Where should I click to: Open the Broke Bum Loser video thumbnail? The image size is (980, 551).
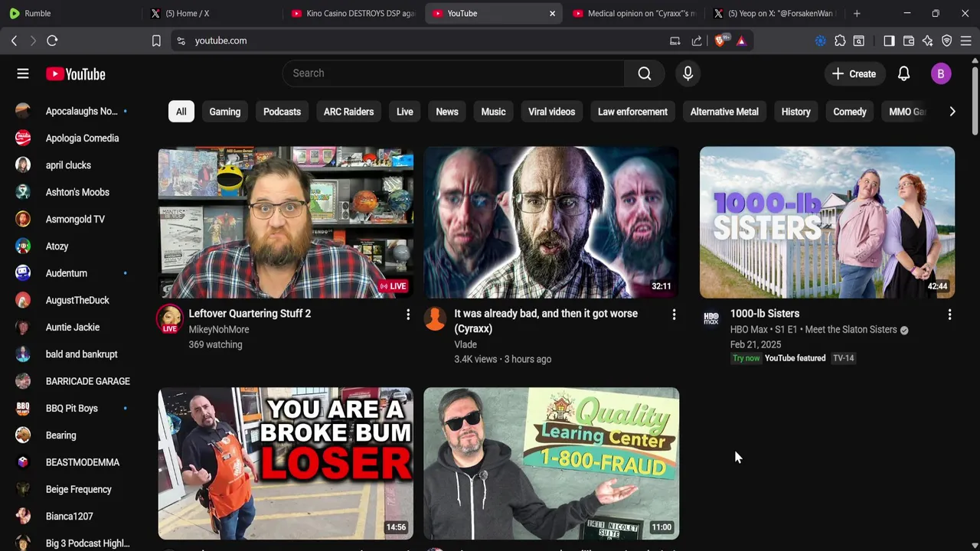coord(286,463)
